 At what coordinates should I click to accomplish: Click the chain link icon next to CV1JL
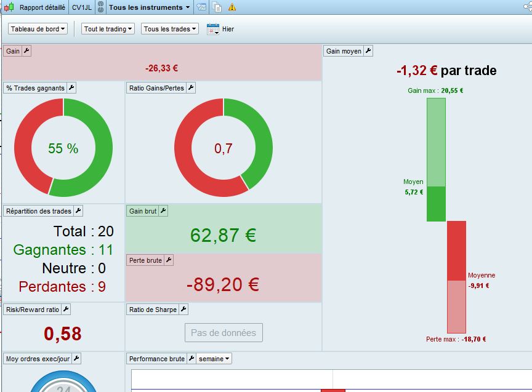100,7
